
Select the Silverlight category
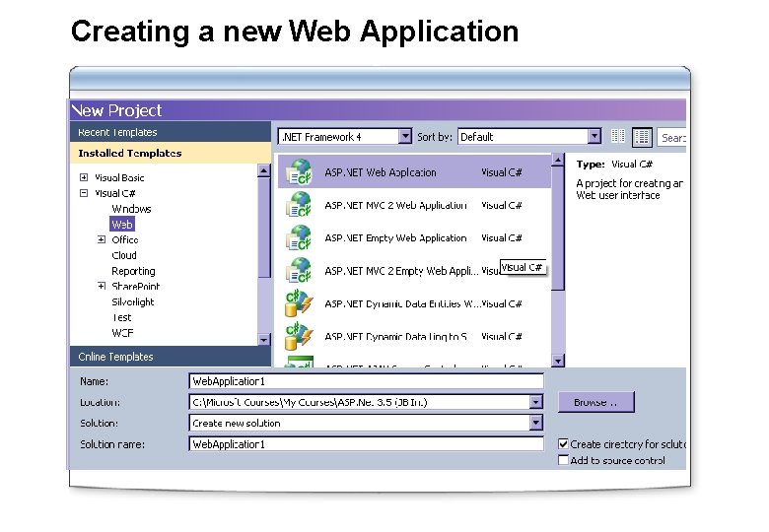coord(133,301)
